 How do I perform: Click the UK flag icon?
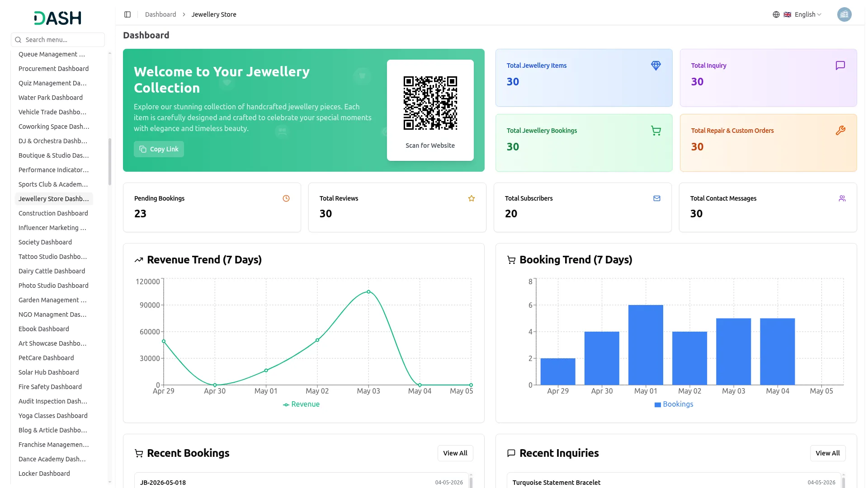click(x=787, y=14)
